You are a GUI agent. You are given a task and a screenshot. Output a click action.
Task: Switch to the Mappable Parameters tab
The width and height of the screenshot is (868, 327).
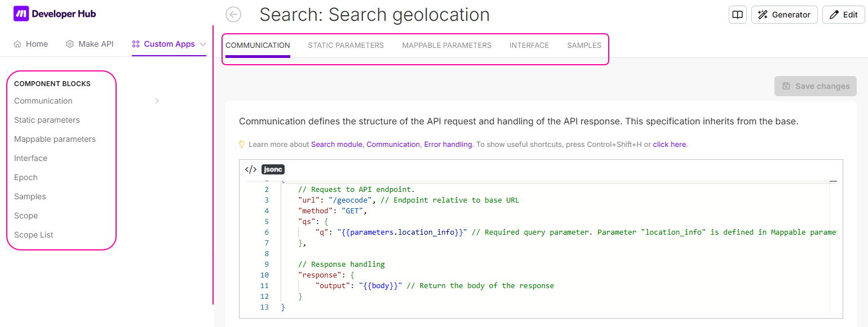[x=446, y=45]
